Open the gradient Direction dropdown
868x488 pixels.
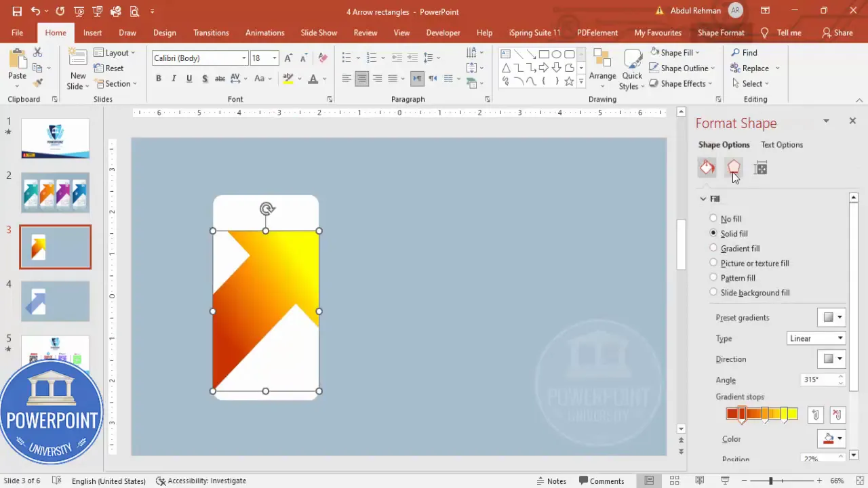point(831,359)
